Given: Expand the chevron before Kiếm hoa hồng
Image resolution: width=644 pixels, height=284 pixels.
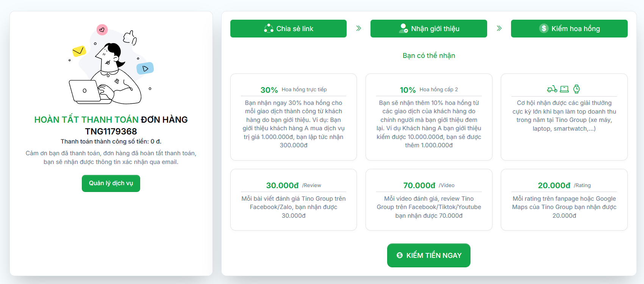Looking at the screenshot, I should click(x=499, y=28).
